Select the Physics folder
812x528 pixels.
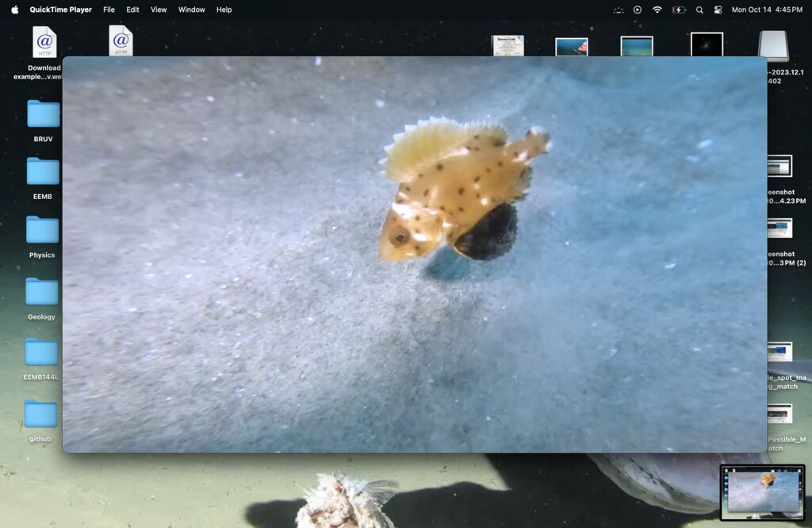click(x=42, y=230)
